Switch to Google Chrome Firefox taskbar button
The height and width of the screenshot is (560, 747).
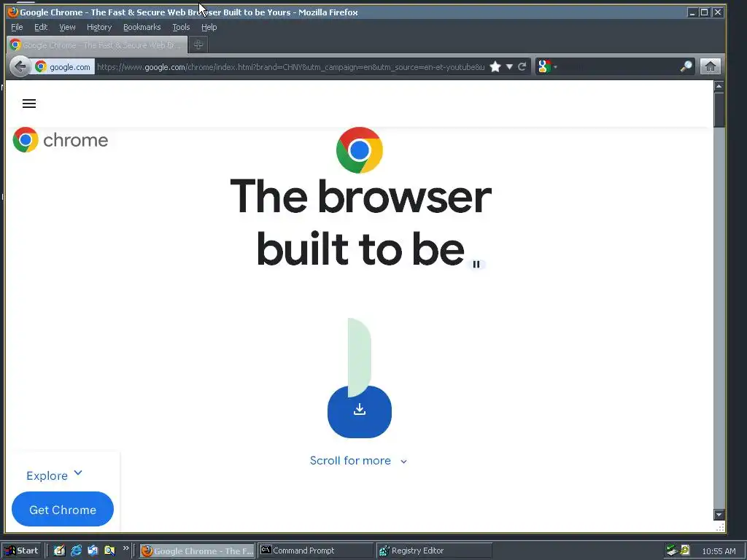197,551
